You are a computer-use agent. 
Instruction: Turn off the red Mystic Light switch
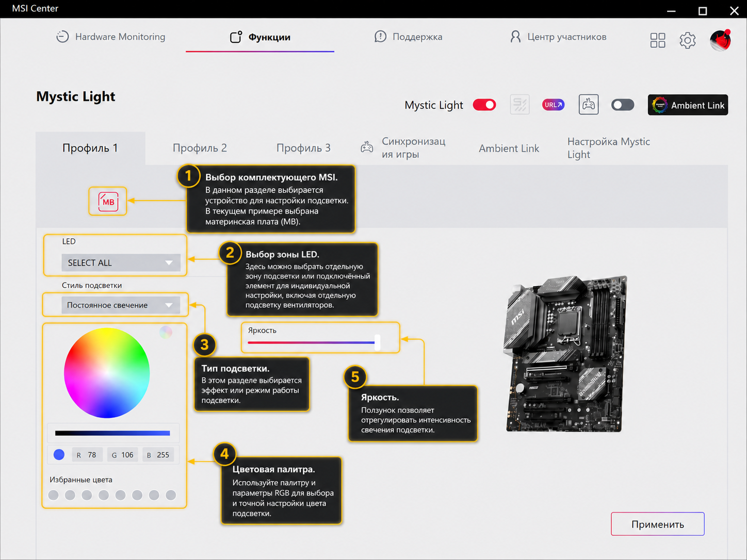pos(484,105)
